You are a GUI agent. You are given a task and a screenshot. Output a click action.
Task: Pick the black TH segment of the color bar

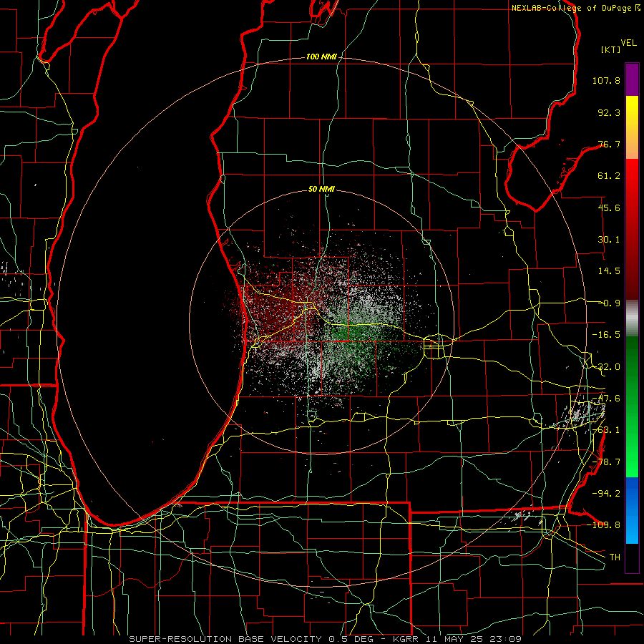[x=632, y=557]
